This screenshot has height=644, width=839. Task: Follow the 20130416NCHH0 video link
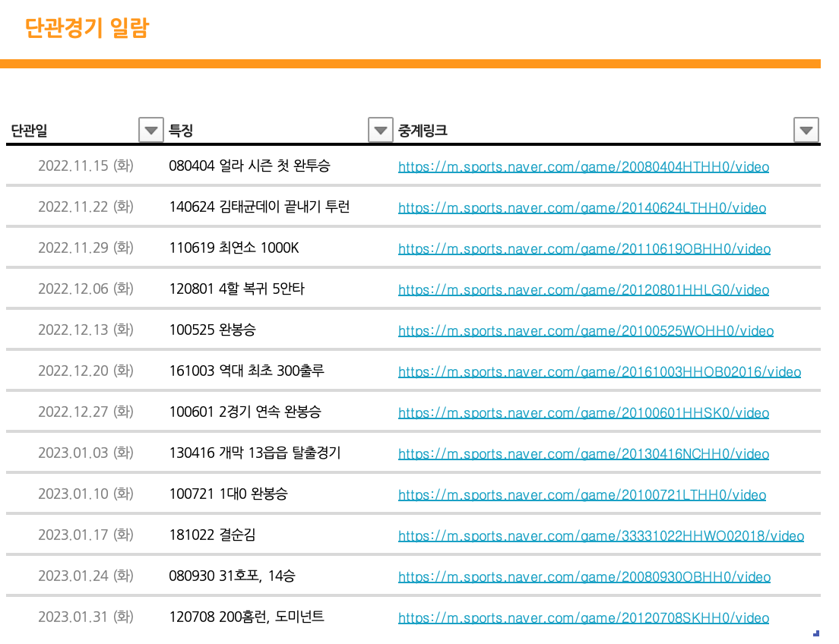(583, 453)
